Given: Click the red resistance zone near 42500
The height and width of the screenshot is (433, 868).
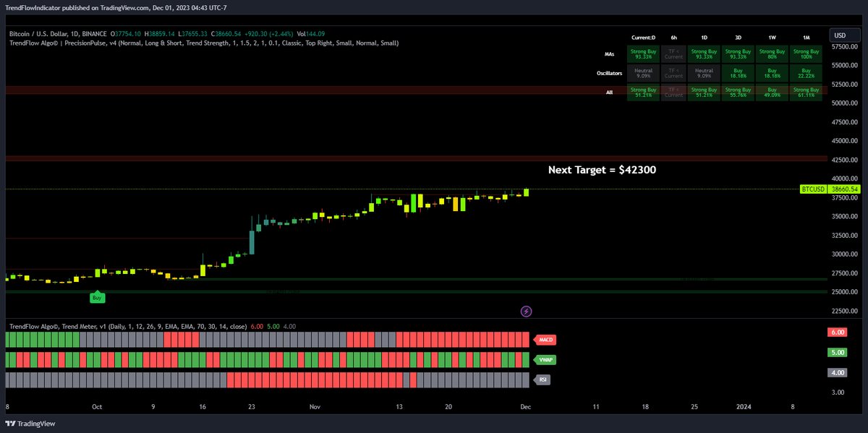Looking at the screenshot, I should tap(416, 158).
